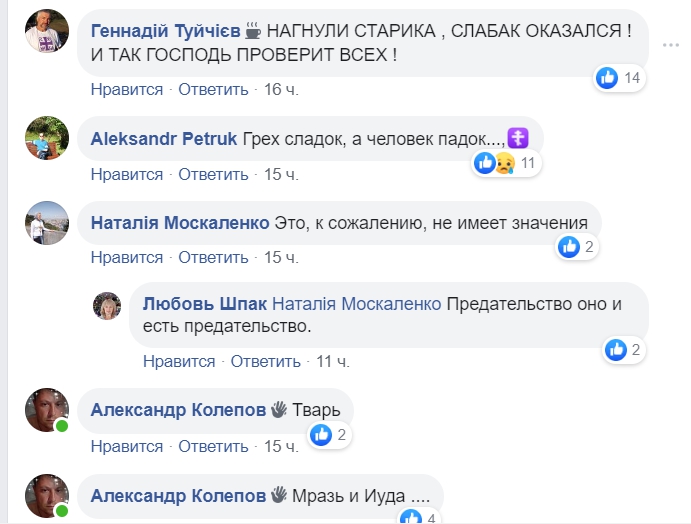This screenshot has height=524, width=691.
Task: Open the Наталія Москаленко author name link
Action: (x=180, y=223)
